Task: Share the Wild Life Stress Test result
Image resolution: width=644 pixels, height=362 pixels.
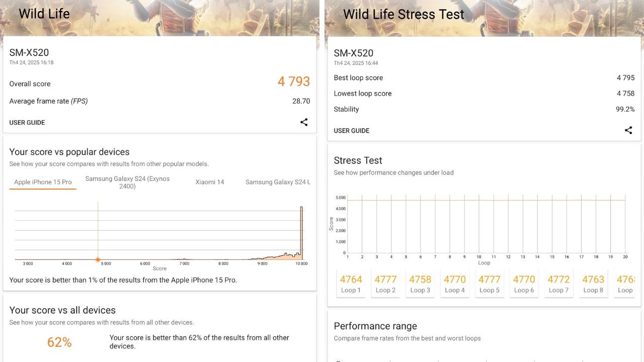Action: 628,130
